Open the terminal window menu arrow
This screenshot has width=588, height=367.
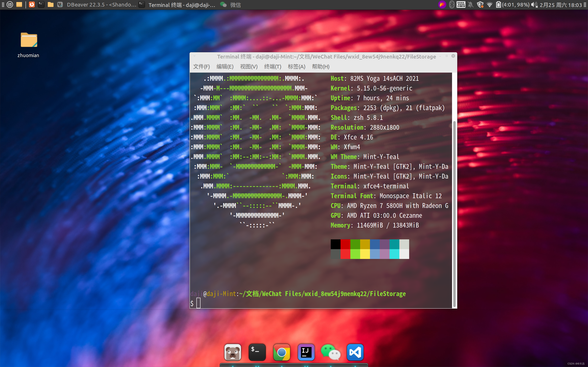194,56
